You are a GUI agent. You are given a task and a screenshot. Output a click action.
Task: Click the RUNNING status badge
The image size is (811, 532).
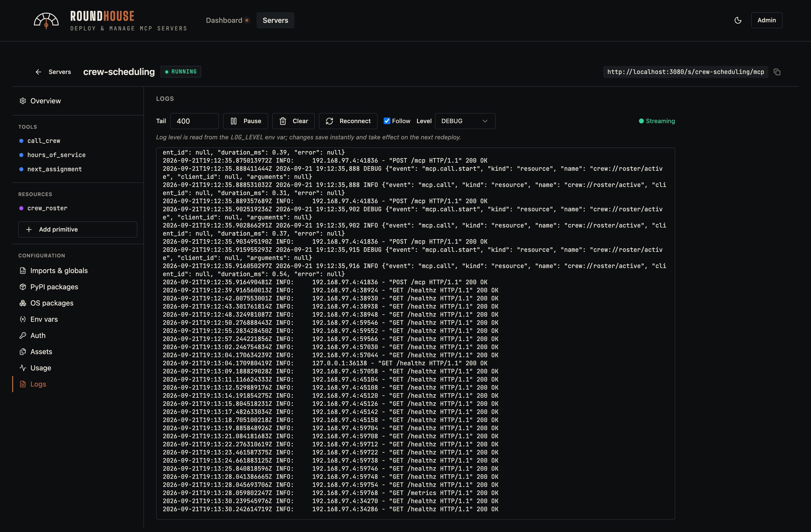point(181,72)
